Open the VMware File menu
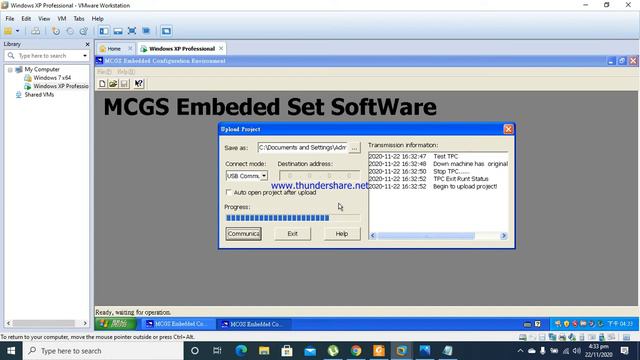This screenshot has height=360, width=640. pyautogui.click(x=10, y=19)
